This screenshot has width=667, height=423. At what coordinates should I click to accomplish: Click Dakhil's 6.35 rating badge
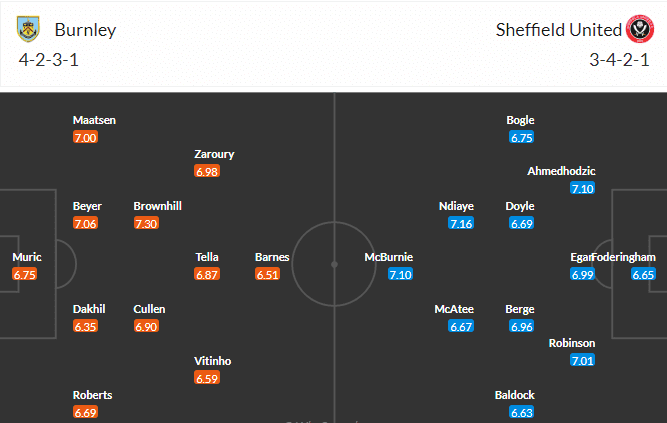tap(85, 326)
